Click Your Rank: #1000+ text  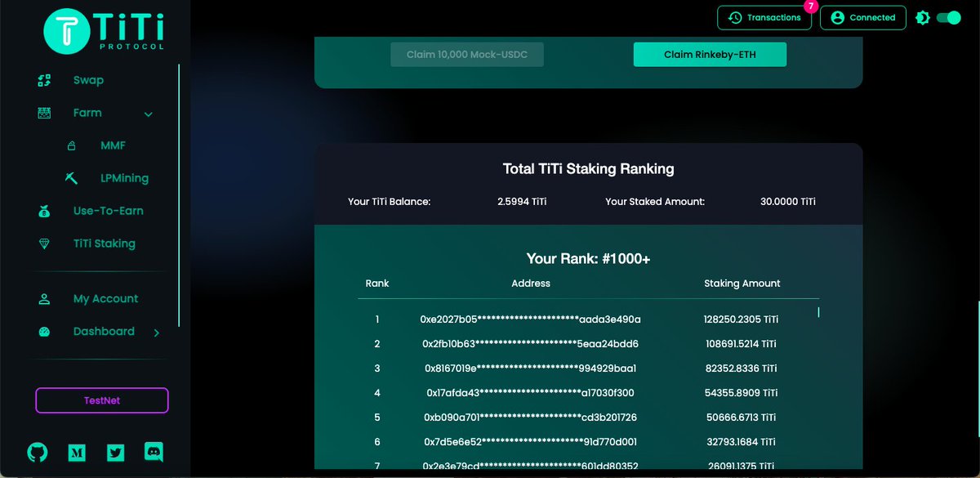[x=588, y=259]
